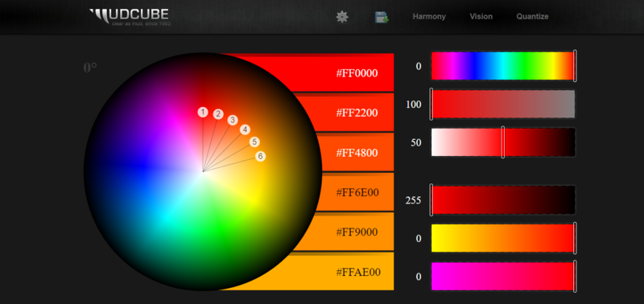Click the rainbow hue slider
The width and height of the screenshot is (644, 304).
[503, 66]
